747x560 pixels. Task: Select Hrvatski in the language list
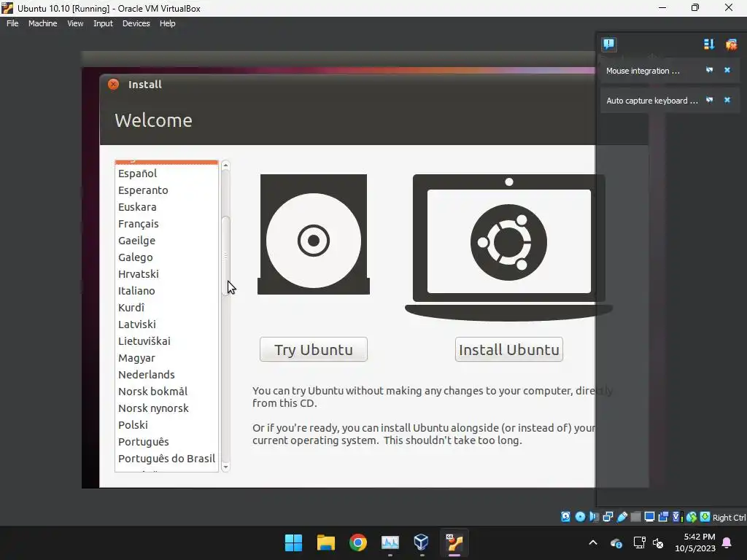(x=166, y=274)
